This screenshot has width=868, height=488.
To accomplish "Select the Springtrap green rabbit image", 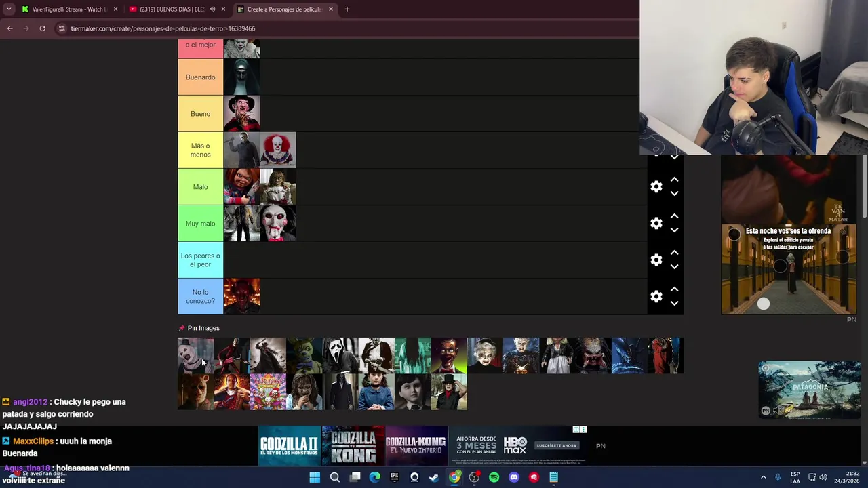I will (304, 355).
